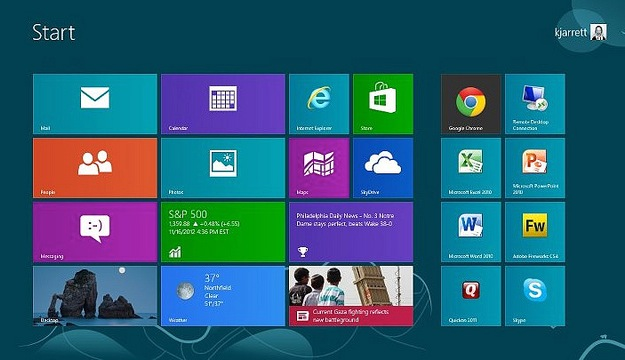Open the Windows Store tile

(383, 104)
